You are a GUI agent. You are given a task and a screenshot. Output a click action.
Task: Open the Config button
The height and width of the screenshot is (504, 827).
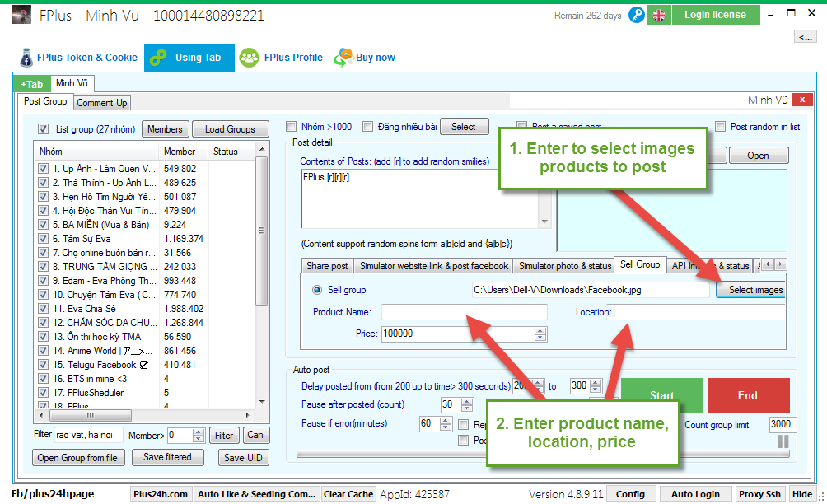tap(630, 494)
